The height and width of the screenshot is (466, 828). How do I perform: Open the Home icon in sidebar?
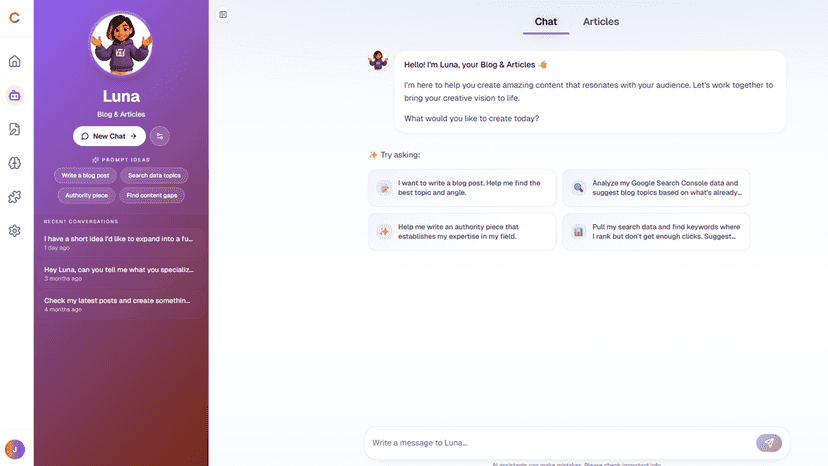tap(15, 61)
